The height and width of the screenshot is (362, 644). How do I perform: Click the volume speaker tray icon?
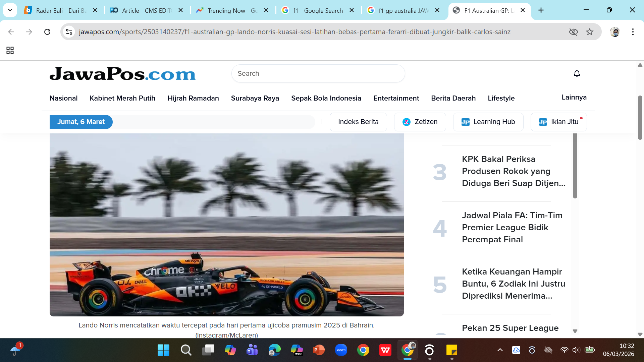[x=576, y=350]
